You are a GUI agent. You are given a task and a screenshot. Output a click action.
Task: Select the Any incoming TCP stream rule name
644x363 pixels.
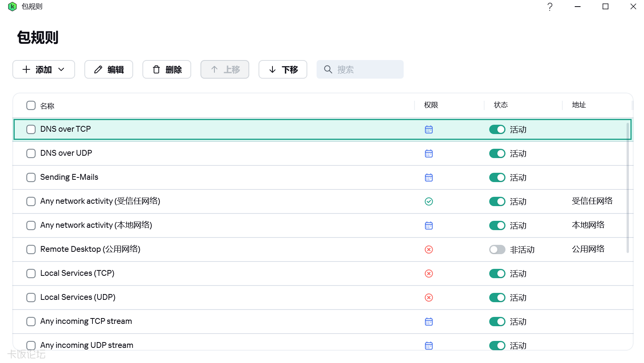click(86, 321)
